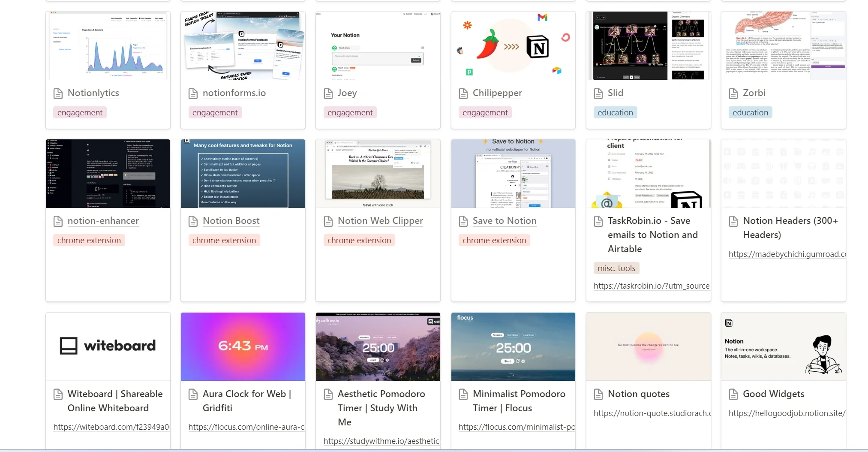The image size is (868, 452).
Task: Click the page icon next to notion-enhancer
Action: (58, 221)
